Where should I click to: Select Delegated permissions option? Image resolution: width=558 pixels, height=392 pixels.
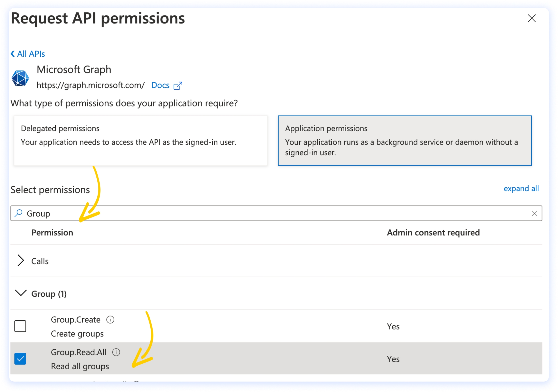140,141
